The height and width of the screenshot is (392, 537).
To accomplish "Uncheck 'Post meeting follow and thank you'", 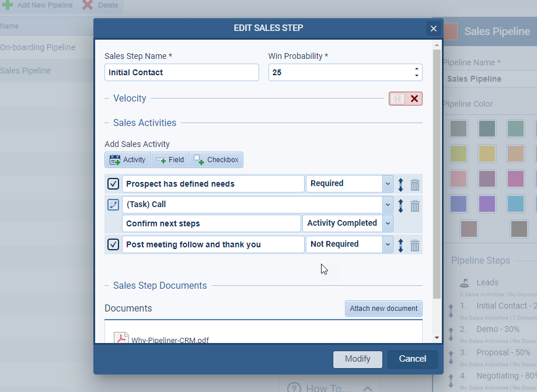I will (x=113, y=244).
